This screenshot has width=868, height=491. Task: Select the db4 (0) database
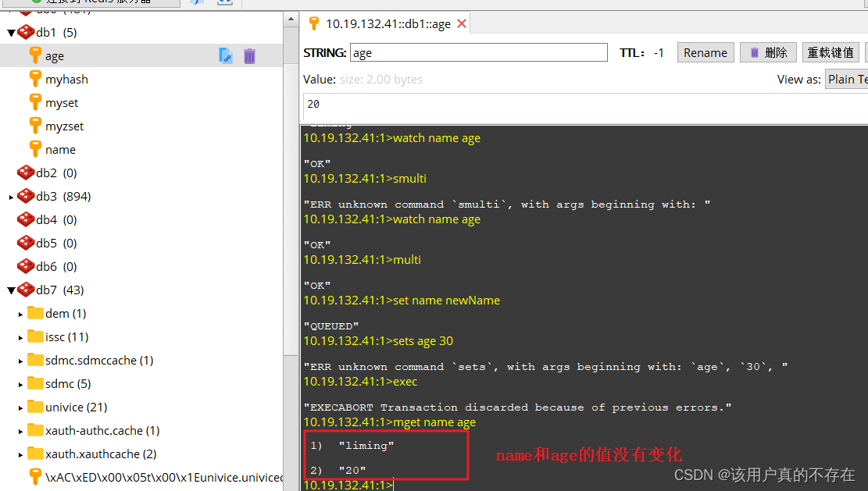(56, 219)
